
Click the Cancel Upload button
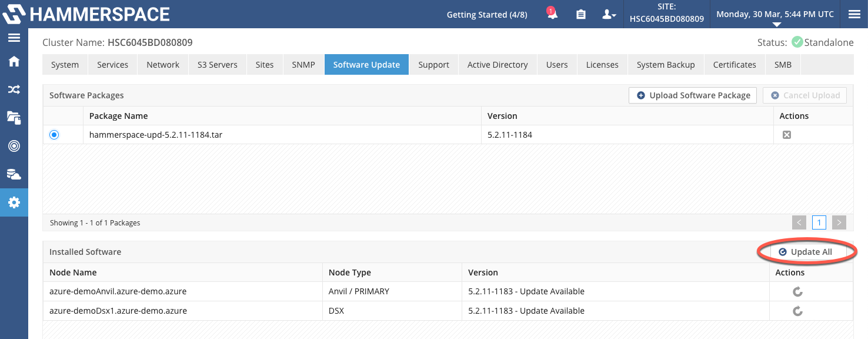click(805, 95)
